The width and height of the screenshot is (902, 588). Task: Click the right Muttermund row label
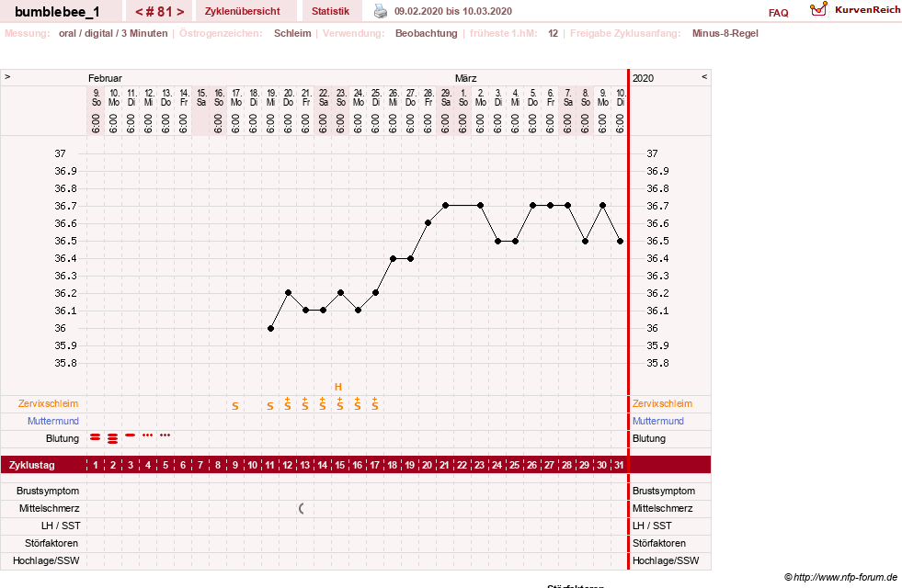click(x=658, y=421)
